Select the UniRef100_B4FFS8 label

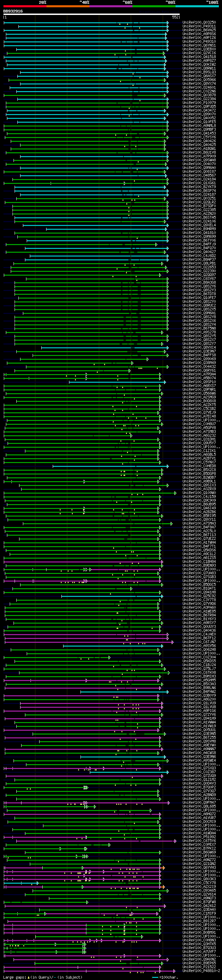pos(199,355)
